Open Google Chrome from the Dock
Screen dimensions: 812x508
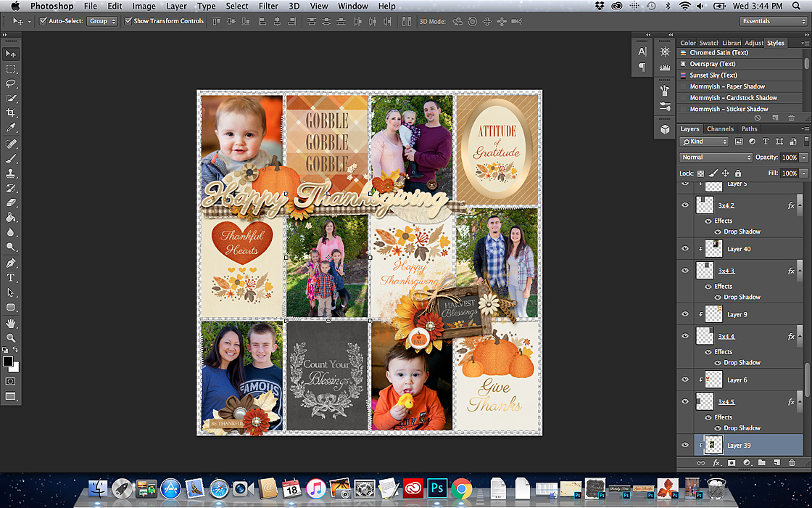pos(461,488)
